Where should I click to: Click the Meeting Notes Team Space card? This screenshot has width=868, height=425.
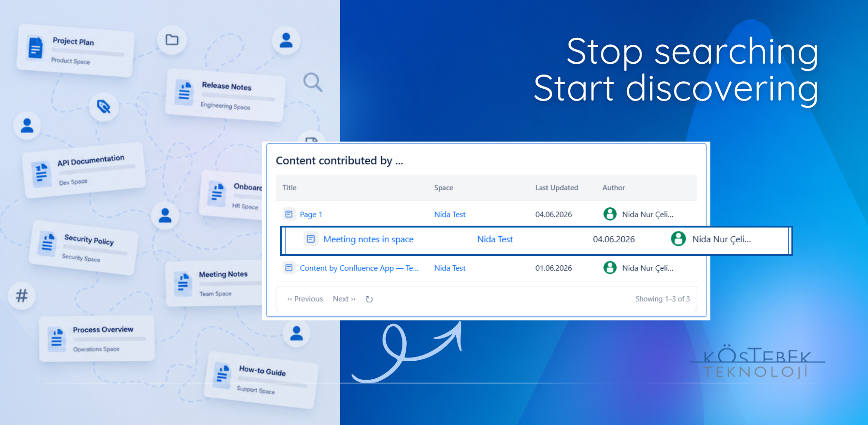[x=214, y=283]
